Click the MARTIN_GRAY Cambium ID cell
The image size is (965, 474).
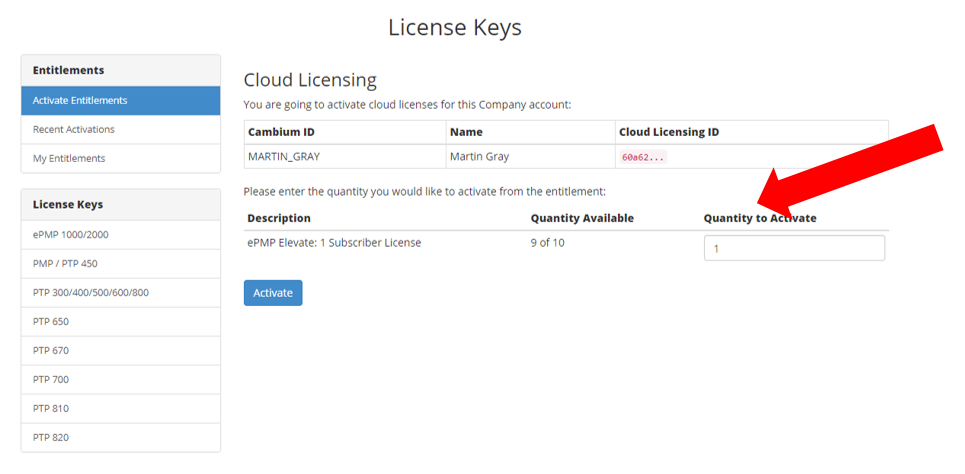tap(284, 156)
